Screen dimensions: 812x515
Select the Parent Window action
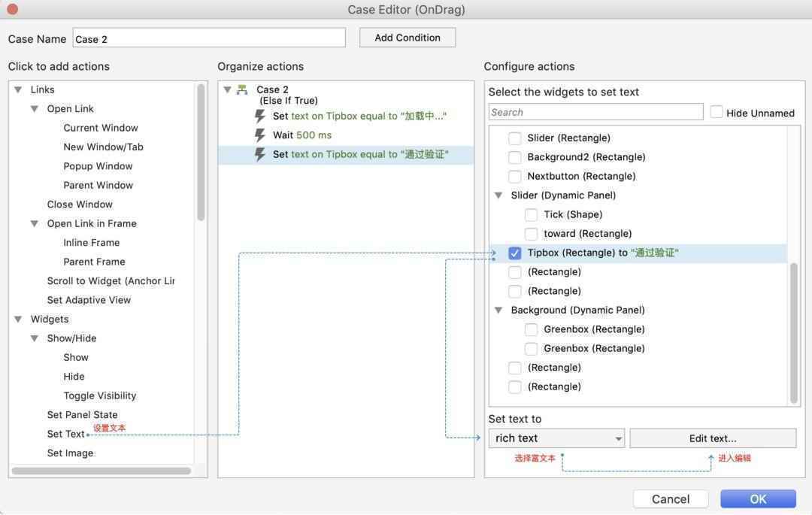98,185
